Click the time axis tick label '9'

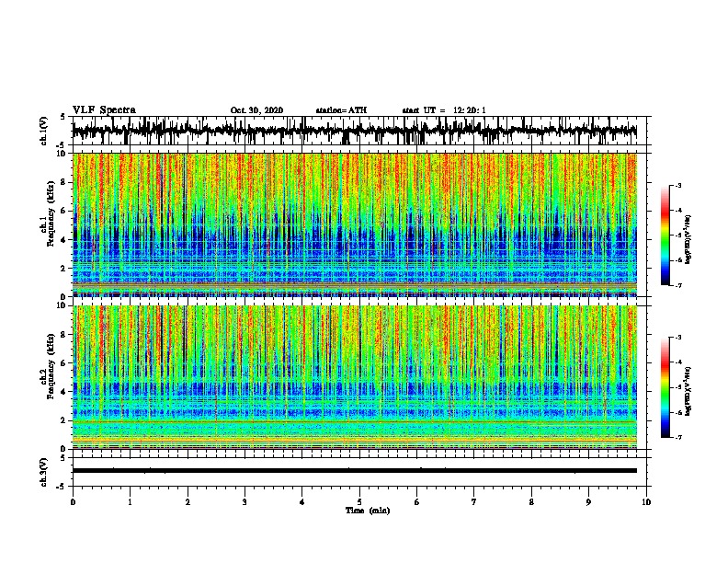588,502
